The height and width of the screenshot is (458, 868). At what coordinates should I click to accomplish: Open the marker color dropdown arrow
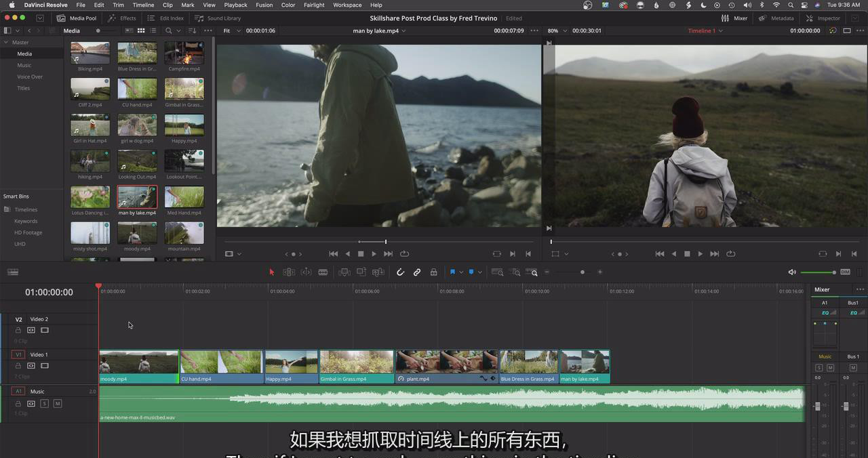[x=480, y=272]
